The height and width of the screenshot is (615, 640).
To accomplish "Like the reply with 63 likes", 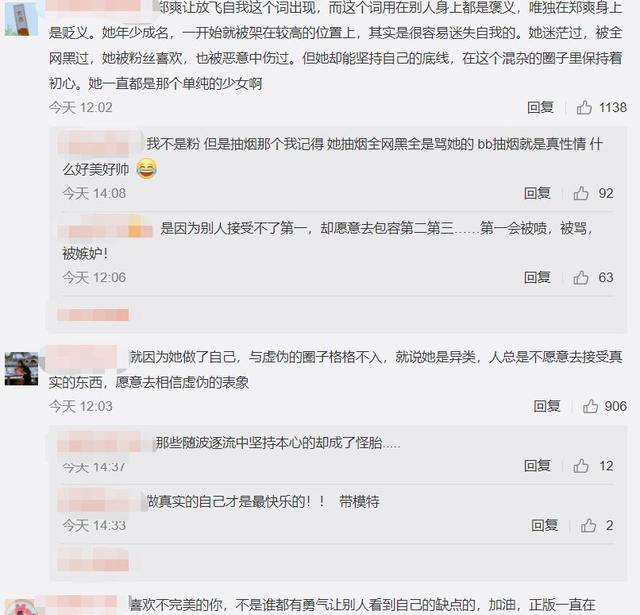I will (x=580, y=278).
